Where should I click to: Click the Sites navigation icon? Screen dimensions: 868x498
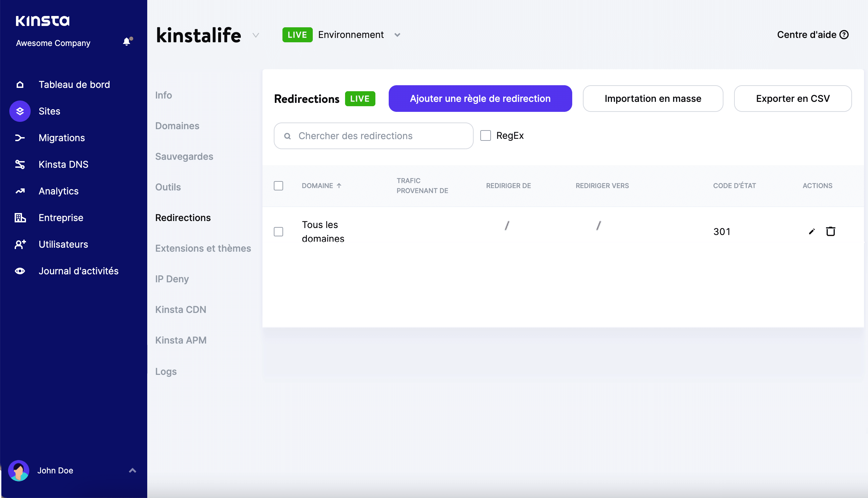tap(21, 112)
